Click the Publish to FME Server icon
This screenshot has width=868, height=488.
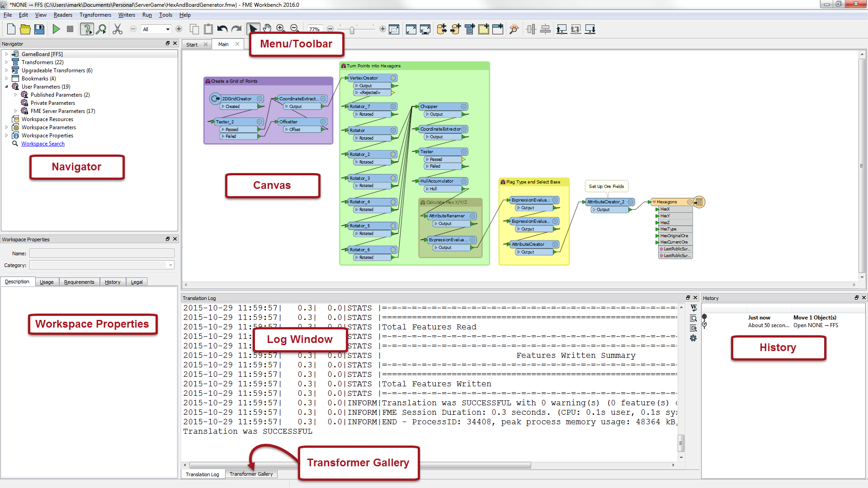(561, 29)
